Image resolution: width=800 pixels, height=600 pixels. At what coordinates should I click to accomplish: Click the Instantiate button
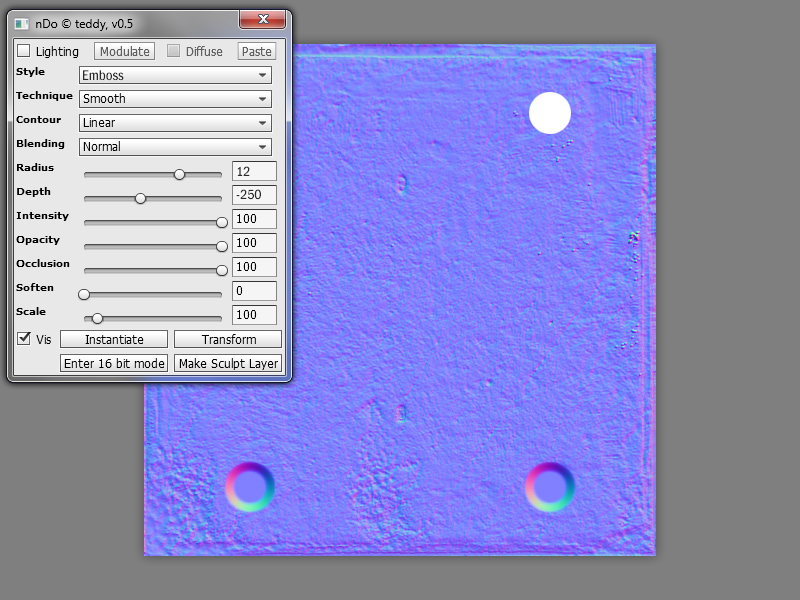(114, 339)
